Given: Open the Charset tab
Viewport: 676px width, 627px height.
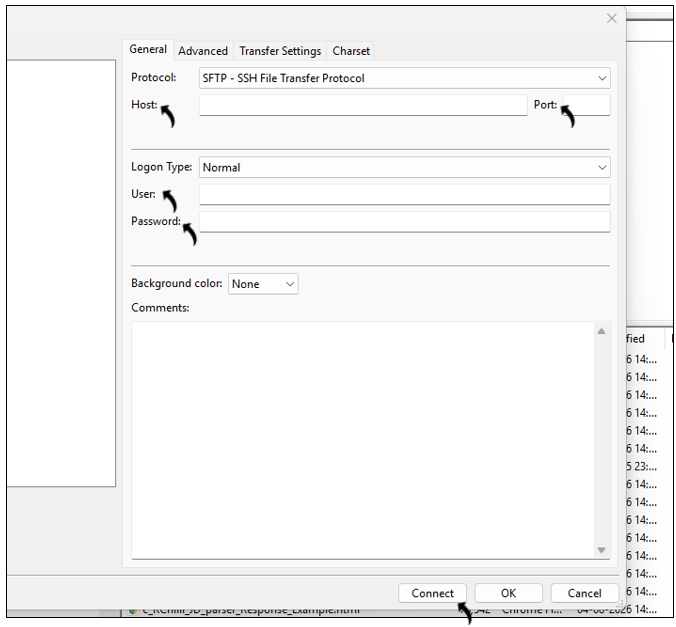Looking at the screenshot, I should [351, 51].
